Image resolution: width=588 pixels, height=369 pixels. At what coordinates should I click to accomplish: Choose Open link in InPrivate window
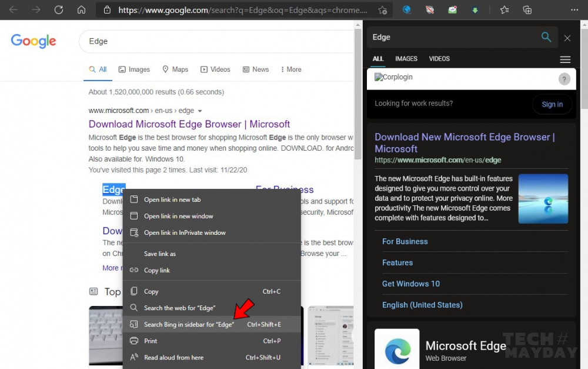point(212,232)
